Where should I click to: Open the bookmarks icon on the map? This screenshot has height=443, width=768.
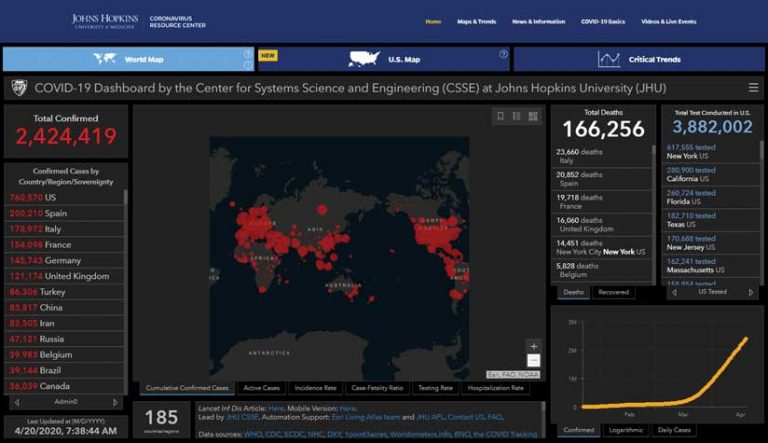pyautogui.click(x=500, y=116)
